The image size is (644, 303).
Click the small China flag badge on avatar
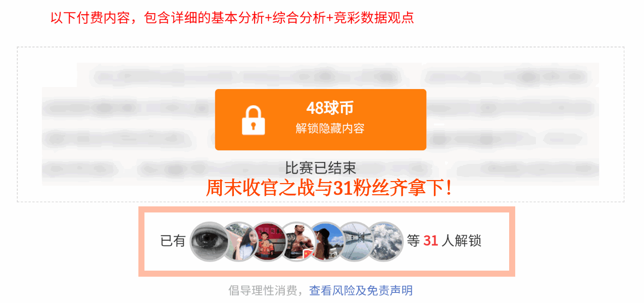click(306, 254)
